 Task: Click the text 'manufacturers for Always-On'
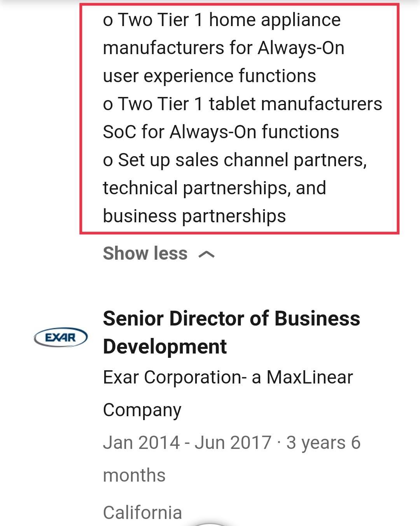pyautogui.click(x=224, y=48)
